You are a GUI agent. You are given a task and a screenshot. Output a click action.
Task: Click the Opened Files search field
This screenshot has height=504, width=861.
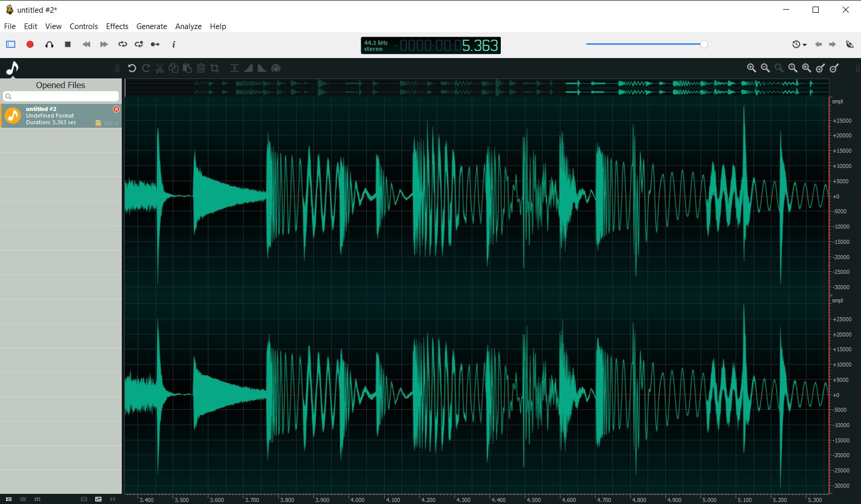click(61, 96)
